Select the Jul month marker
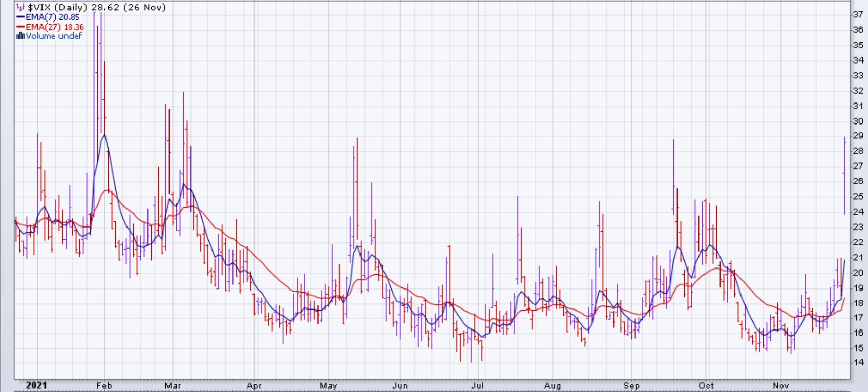This screenshot has height=392, width=868. coord(477,386)
